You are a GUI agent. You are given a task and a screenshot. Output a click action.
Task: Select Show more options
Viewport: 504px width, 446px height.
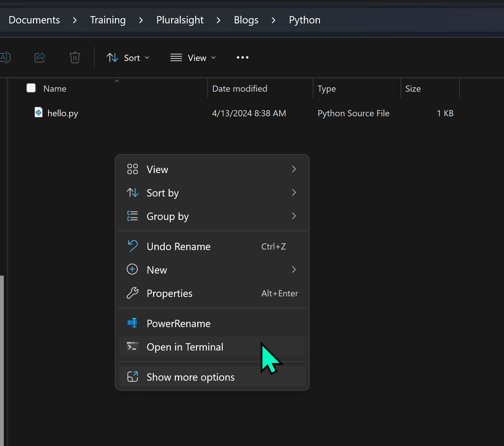point(212,377)
